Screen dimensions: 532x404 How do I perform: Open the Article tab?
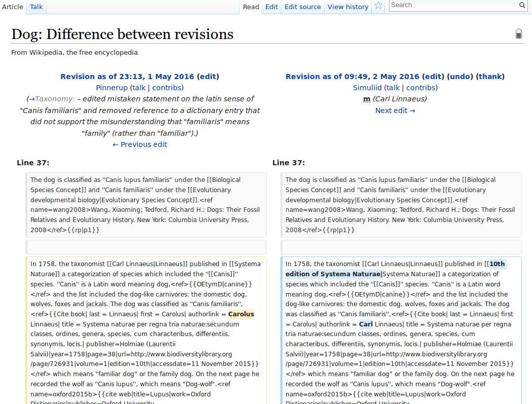[13, 7]
